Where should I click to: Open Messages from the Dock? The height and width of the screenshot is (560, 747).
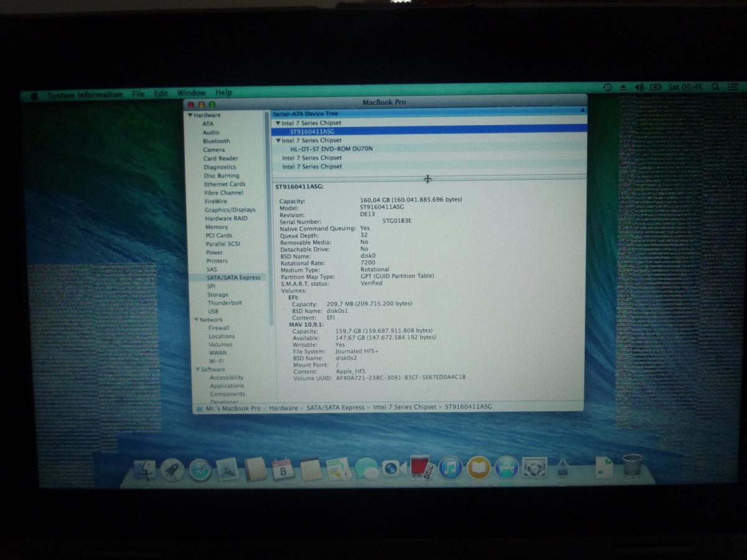pyautogui.click(x=367, y=468)
